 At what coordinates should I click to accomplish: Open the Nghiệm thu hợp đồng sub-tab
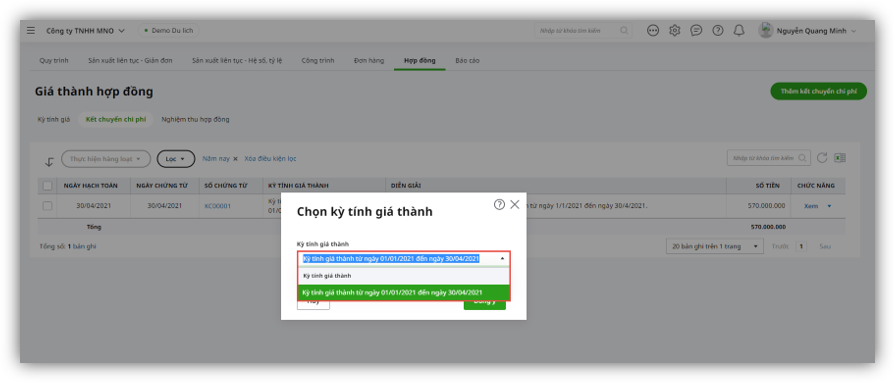(x=195, y=120)
